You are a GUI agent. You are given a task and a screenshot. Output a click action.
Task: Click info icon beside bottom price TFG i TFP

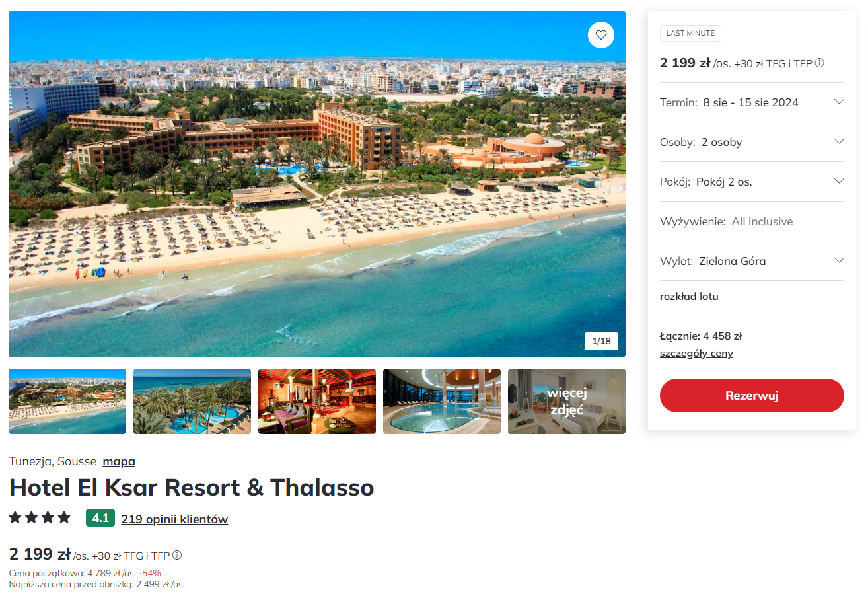(x=177, y=555)
